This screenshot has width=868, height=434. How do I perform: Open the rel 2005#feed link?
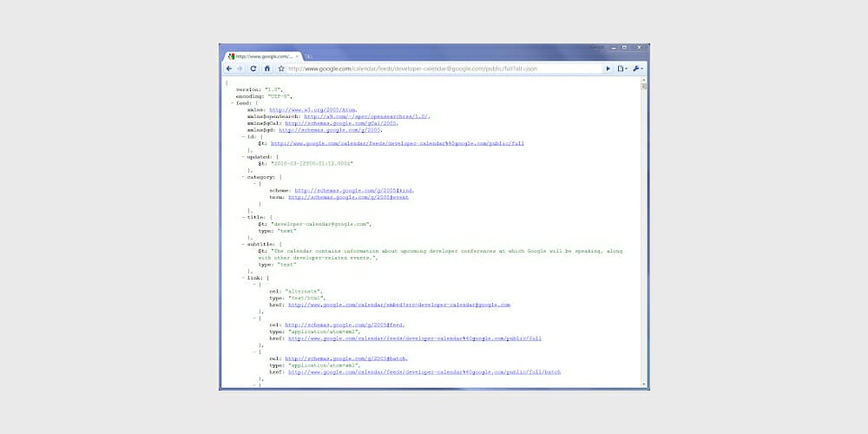click(x=345, y=325)
